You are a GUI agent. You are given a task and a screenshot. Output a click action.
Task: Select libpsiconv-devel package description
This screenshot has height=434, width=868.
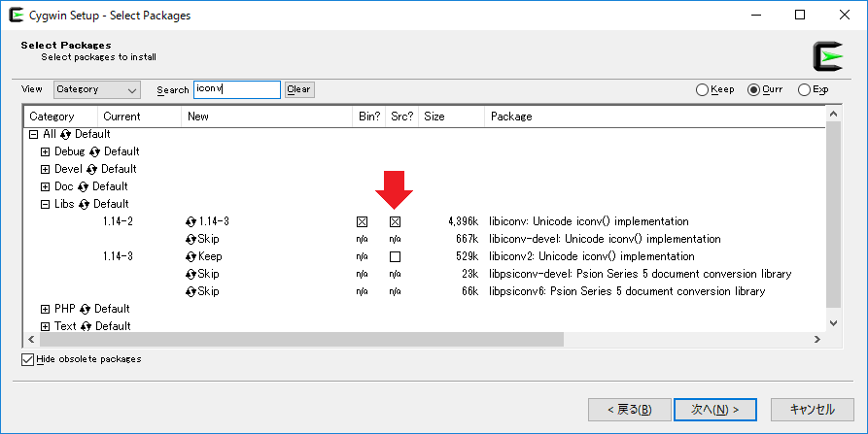[640, 274]
